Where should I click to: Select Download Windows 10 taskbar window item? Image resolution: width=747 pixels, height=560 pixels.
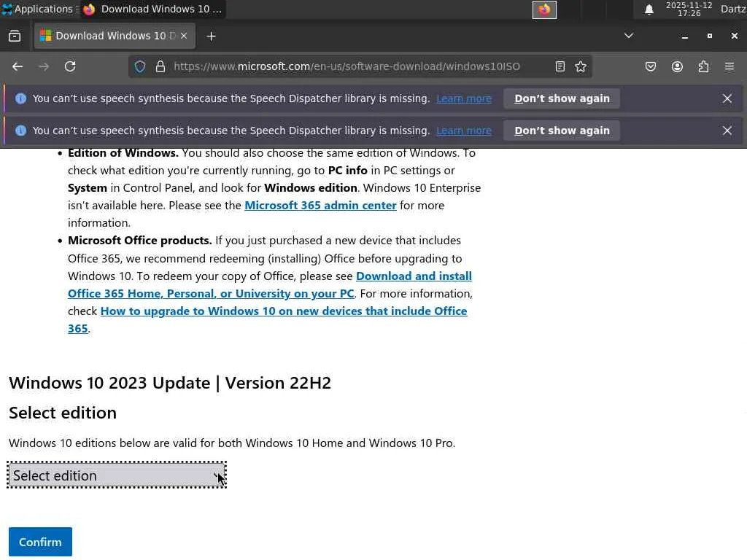click(152, 9)
